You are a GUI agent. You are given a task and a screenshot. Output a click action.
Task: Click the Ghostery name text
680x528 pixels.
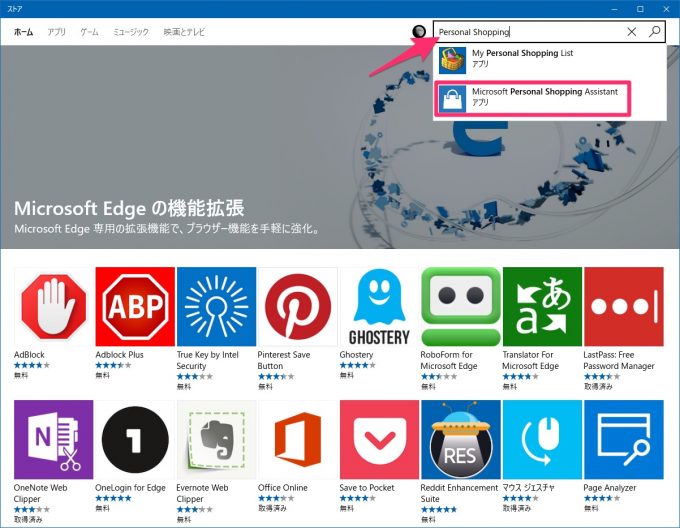pyautogui.click(x=356, y=355)
